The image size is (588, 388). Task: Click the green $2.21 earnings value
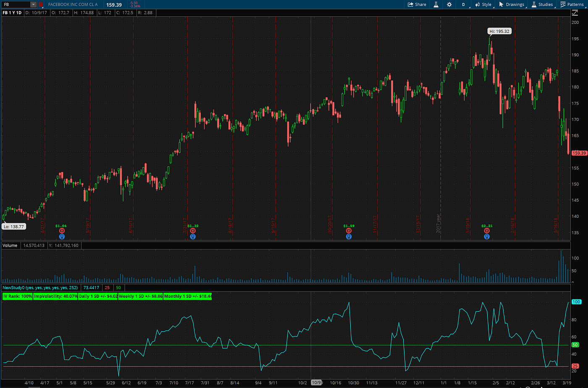click(487, 226)
